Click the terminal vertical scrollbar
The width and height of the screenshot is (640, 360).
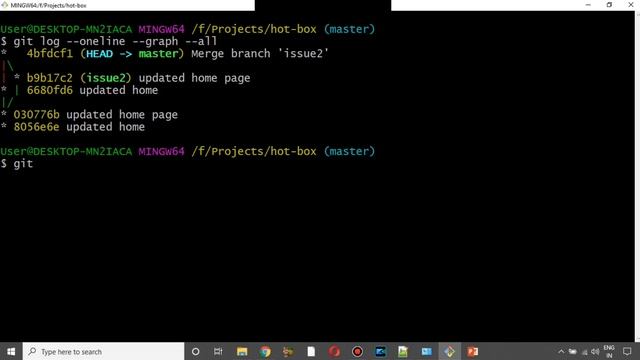click(x=638, y=176)
